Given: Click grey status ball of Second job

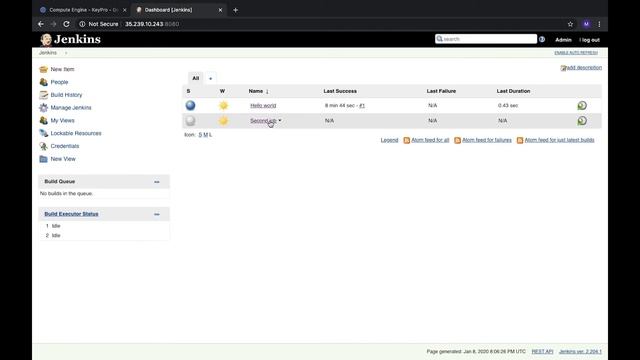Looking at the screenshot, I should coord(190,120).
